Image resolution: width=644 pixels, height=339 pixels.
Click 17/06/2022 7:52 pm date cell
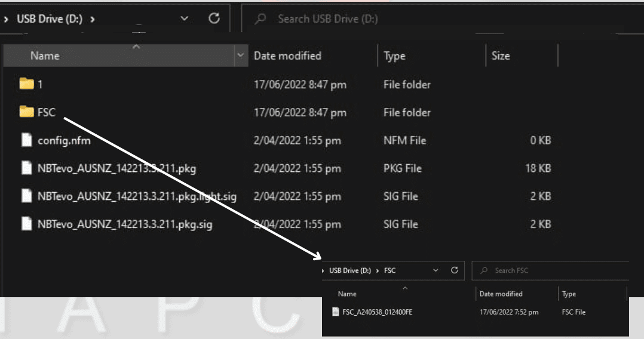coord(509,312)
